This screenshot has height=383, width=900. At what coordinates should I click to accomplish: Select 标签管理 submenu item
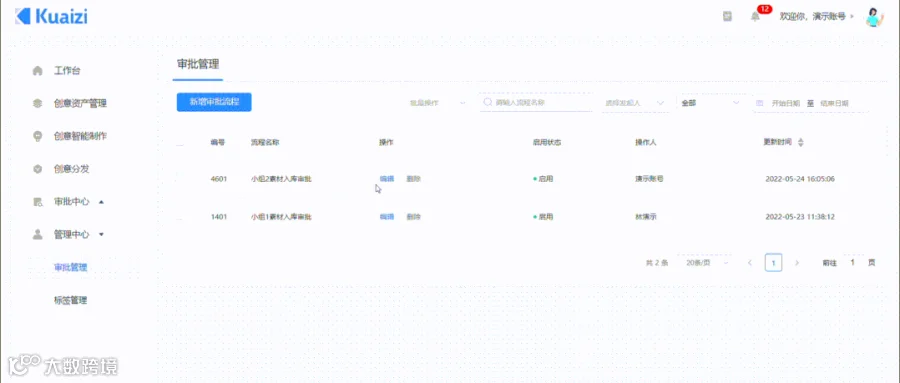pos(70,300)
